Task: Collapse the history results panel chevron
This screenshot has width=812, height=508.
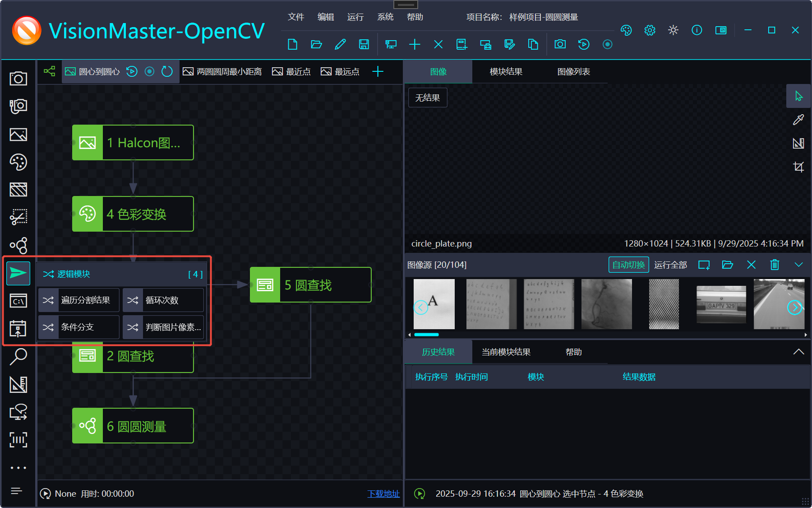Action: click(798, 352)
